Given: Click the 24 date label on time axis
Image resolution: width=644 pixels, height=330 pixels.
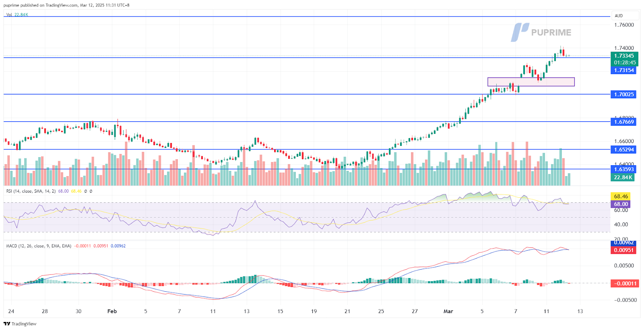Looking at the screenshot, I should 11,311.
